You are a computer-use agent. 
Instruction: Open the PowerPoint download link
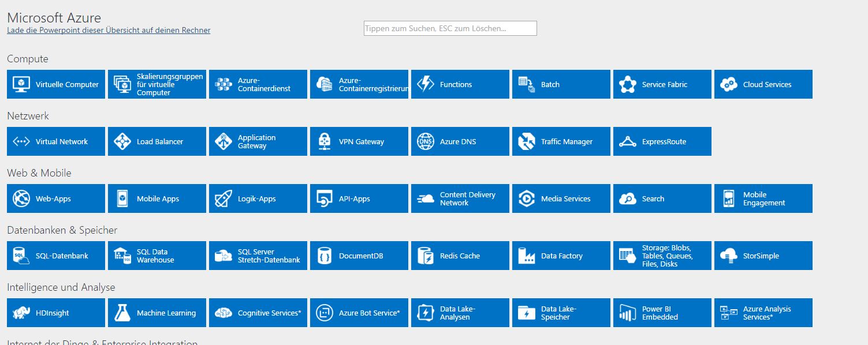click(109, 30)
